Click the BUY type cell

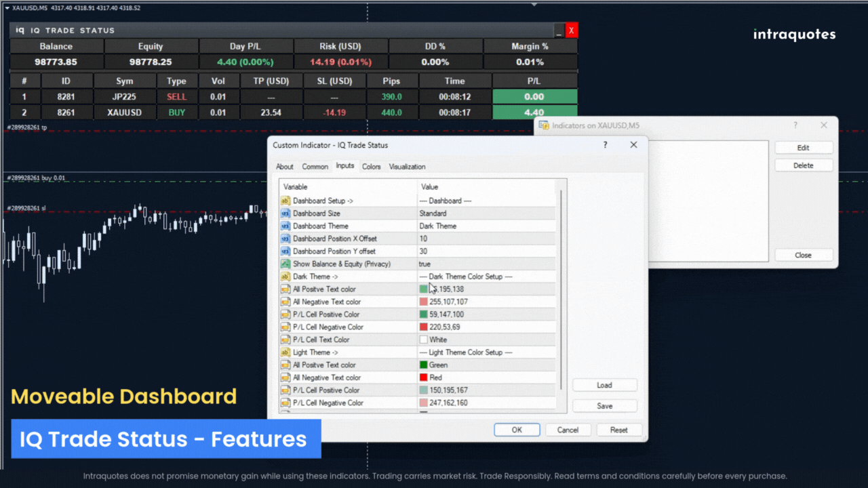pyautogui.click(x=176, y=113)
